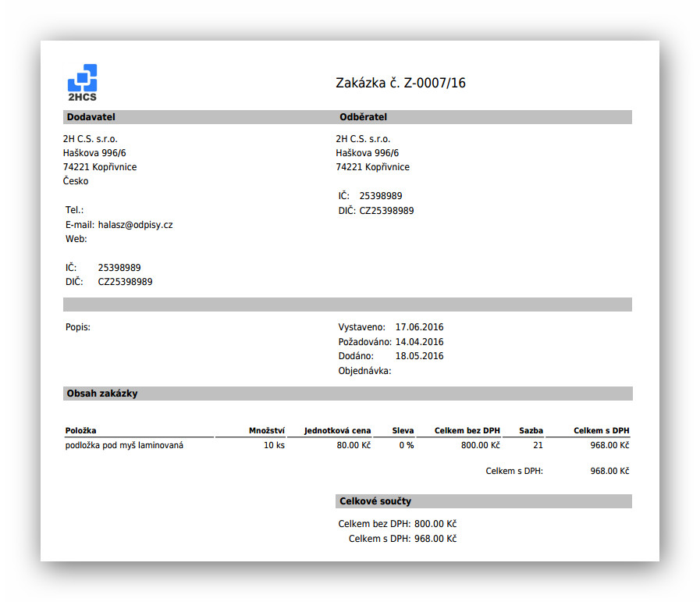
Task: Click the quantity value 10 ks
Action: click(x=274, y=446)
